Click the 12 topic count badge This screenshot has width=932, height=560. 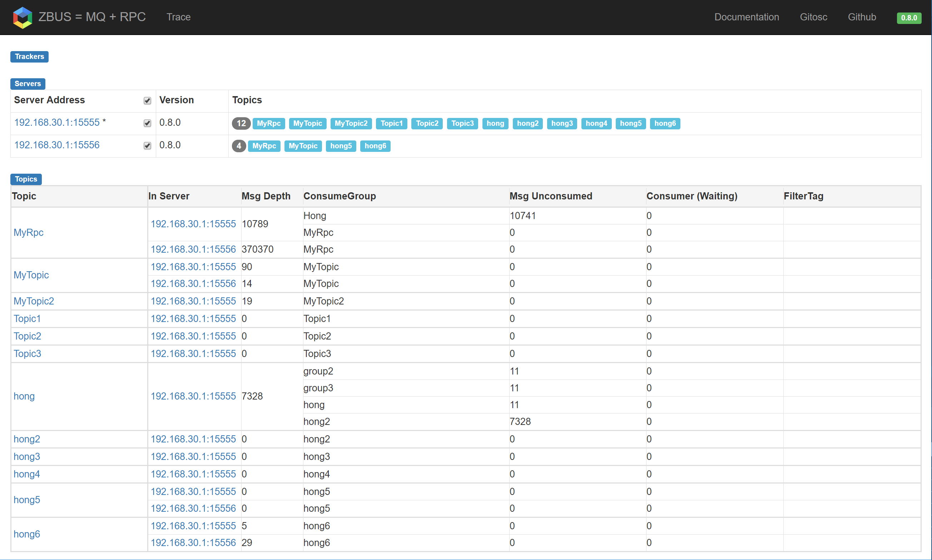[241, 123]
